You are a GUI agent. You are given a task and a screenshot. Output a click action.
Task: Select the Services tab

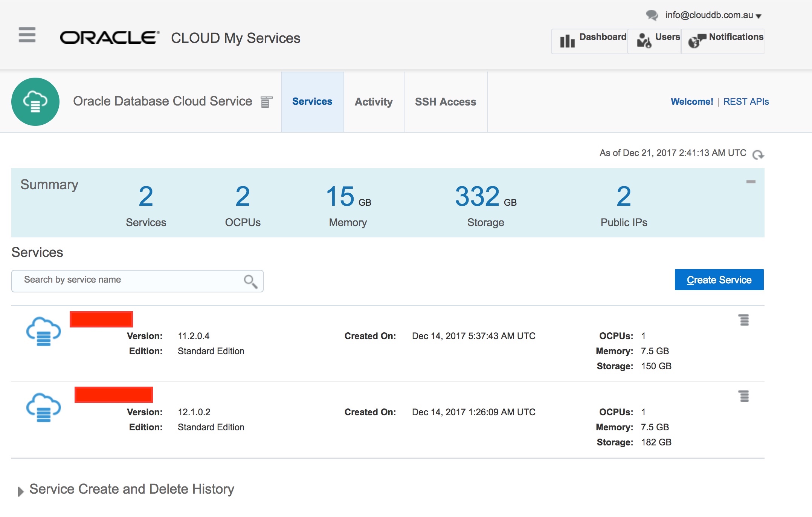312,102
